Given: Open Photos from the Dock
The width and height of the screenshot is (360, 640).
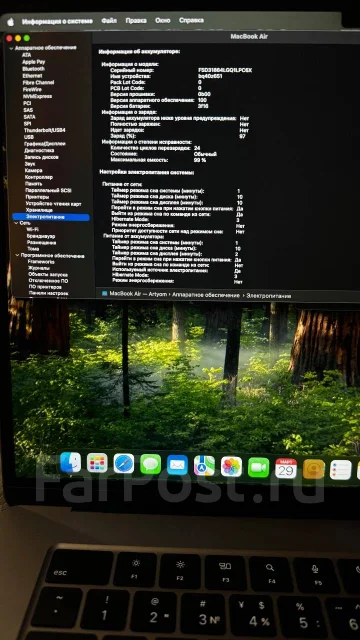Looking at the screenshot, I should point(231,467).
